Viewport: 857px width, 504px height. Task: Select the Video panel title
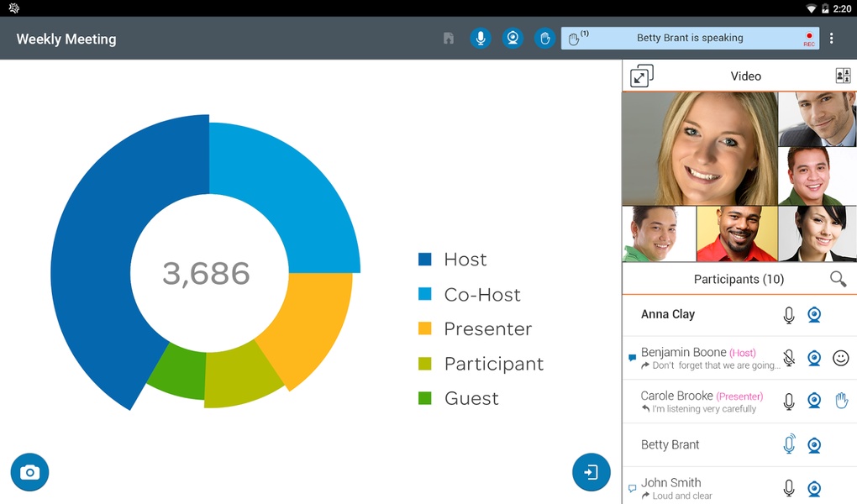coord(745,76)
